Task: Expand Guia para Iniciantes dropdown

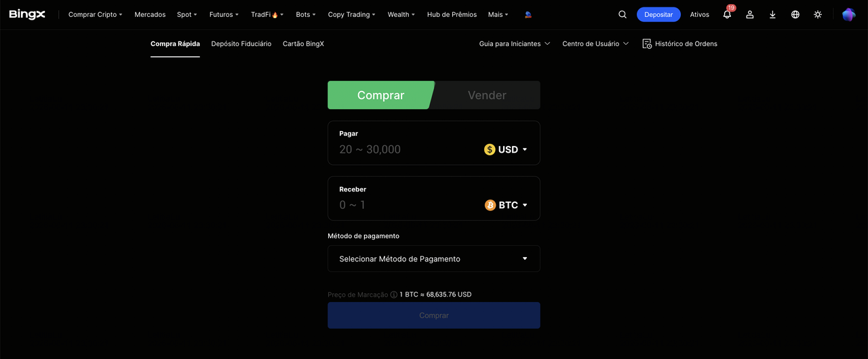Action: tap(515, 43)
